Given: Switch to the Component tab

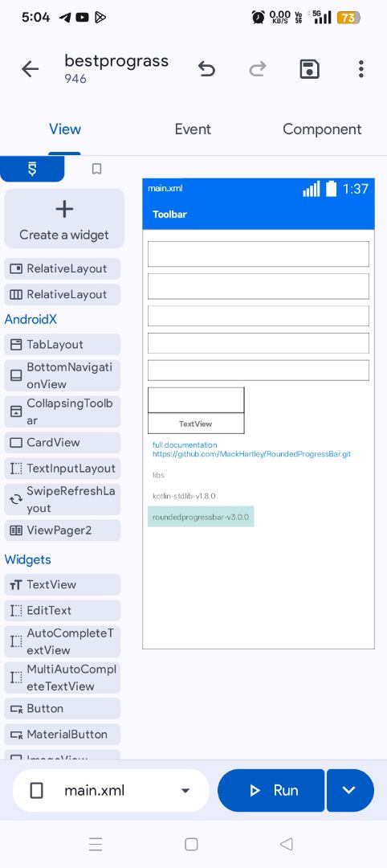Looking at the screenshot, I should (x=322, y=129).
